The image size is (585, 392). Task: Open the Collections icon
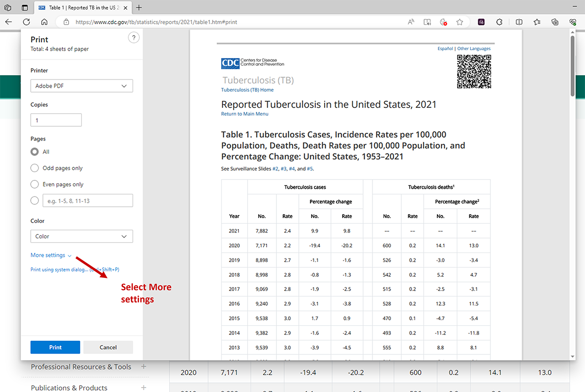pyautogui.click(x=554, y=21)
